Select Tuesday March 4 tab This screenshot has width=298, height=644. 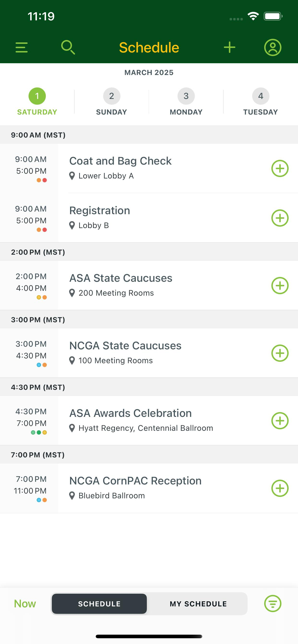tap(261, 102)
